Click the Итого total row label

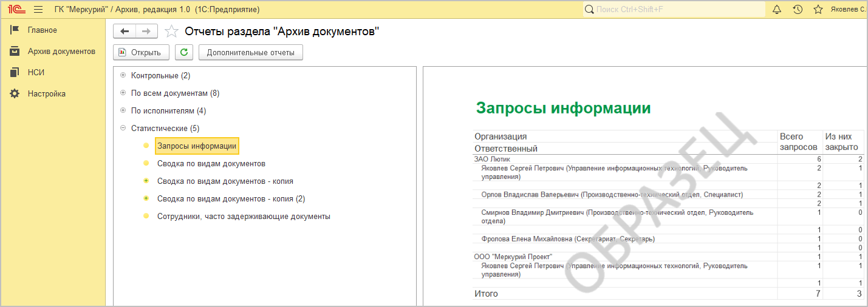point(486,294)
